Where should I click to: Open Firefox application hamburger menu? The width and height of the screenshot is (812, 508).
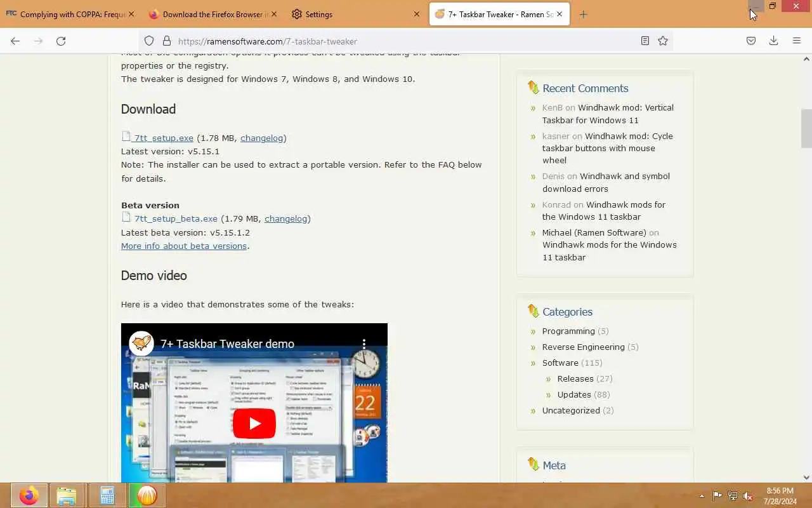(x=797, y=41)
